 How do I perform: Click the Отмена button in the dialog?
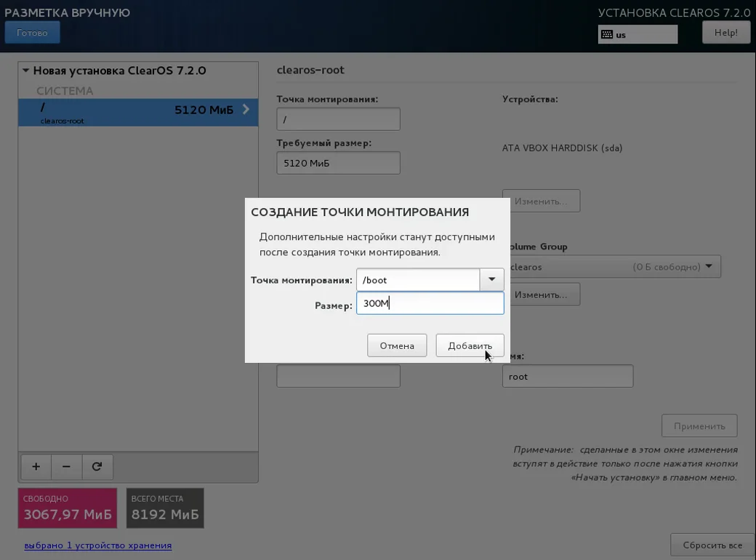[397, 346]
